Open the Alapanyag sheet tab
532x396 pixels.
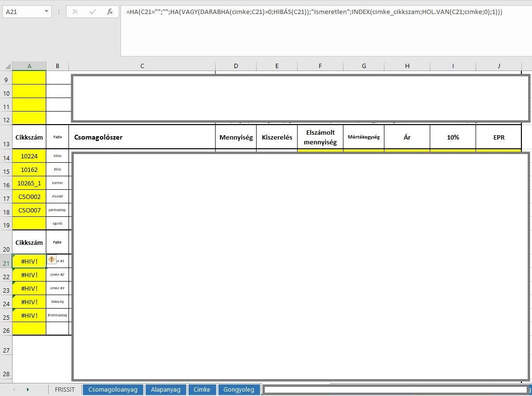tap(165, 390)
